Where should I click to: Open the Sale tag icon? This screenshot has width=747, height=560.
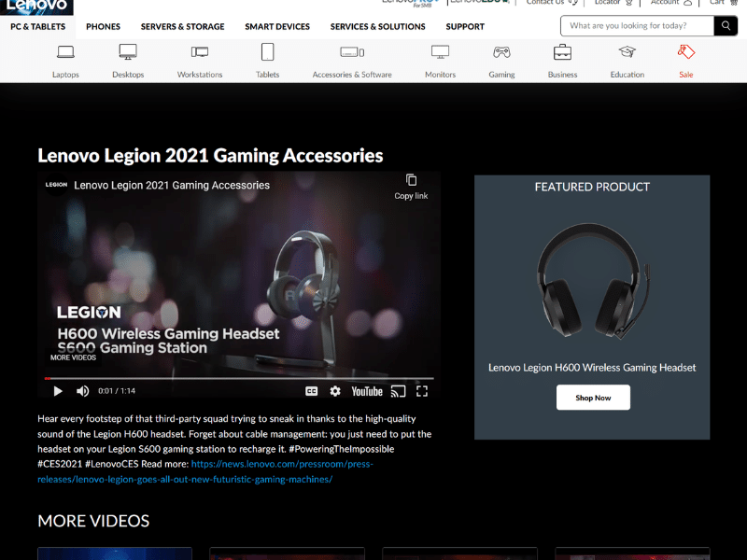pyautogui.click(x=685, y=52)
